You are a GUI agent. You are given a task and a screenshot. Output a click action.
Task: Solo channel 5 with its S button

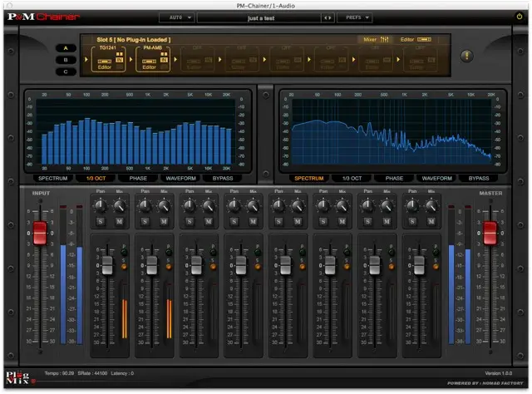(x=278, y=222)
